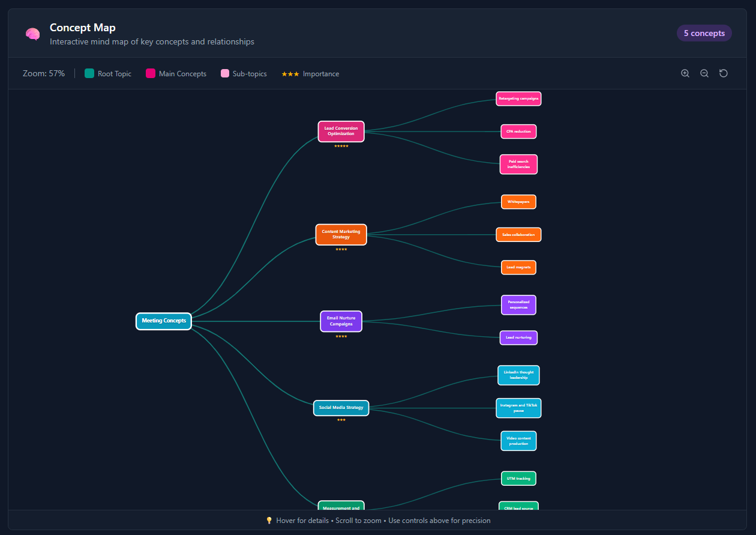The height and width of the screenshot is (535, 756).
Task: Toggle the Main Concepts legend swatch
Action: click(151, 73)
